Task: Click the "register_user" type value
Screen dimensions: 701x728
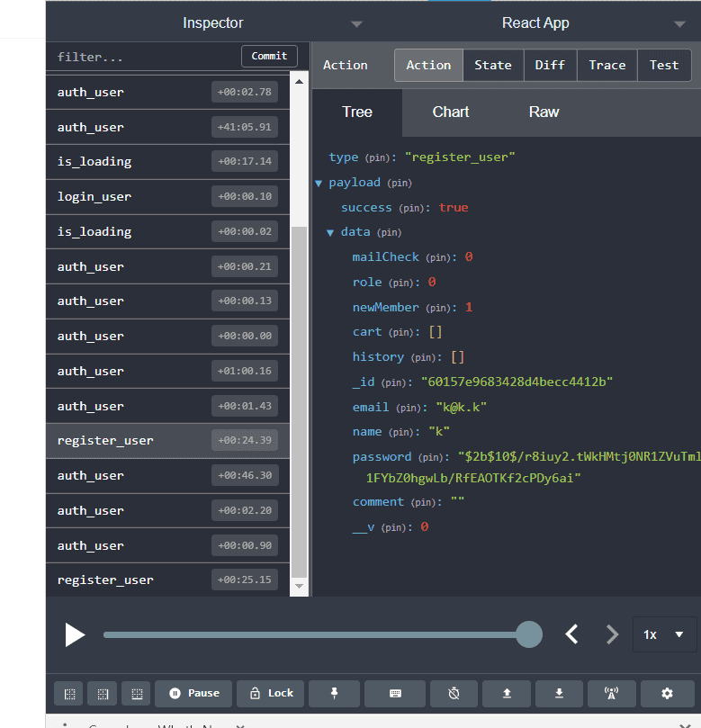Action: [460, 157]
